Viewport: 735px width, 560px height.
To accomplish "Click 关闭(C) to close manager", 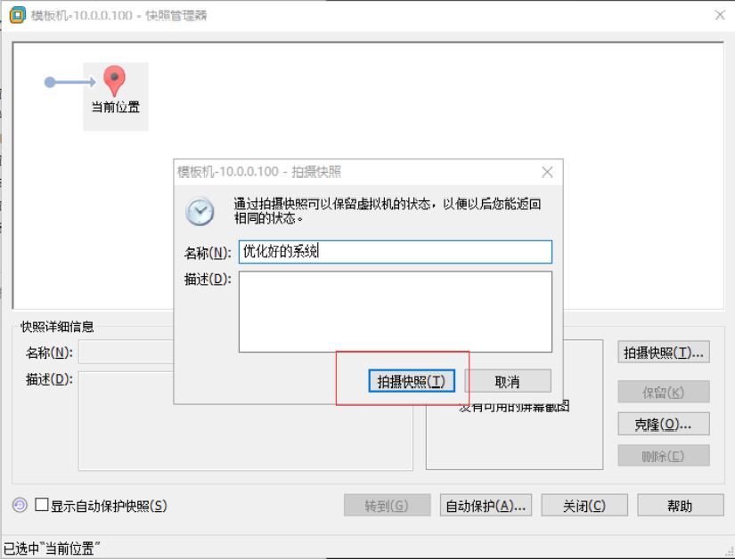I will (x=584, y=505).
